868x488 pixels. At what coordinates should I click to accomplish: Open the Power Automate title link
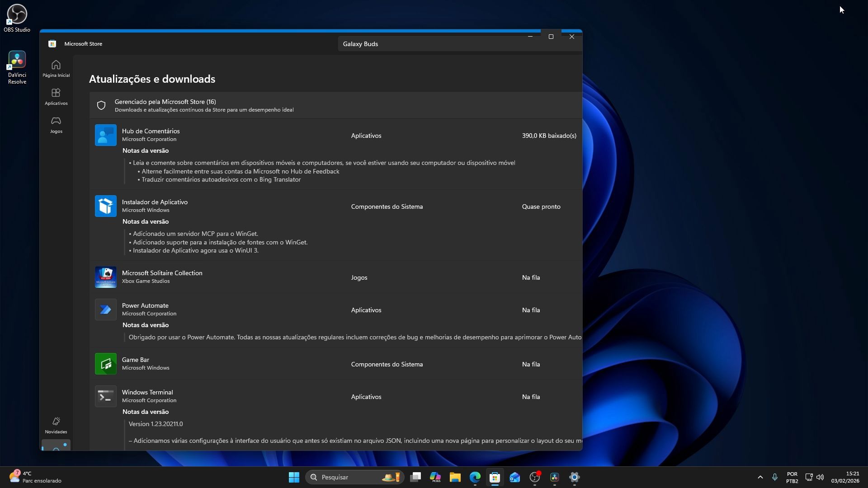(x=145, y=305)
